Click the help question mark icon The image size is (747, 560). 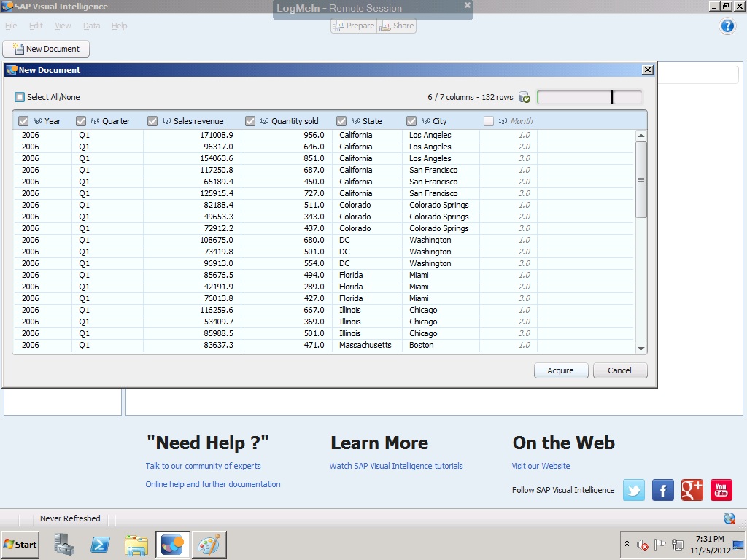click(x=727, y=26)
